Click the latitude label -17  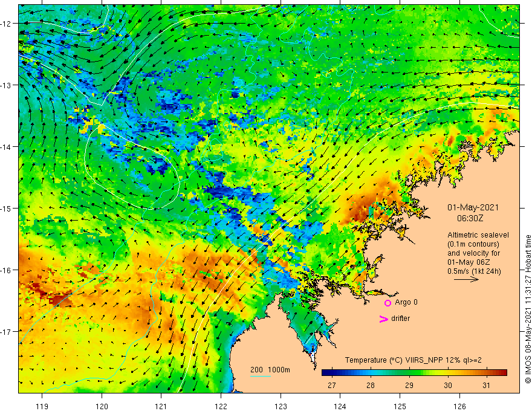click(x=6, y=331)
